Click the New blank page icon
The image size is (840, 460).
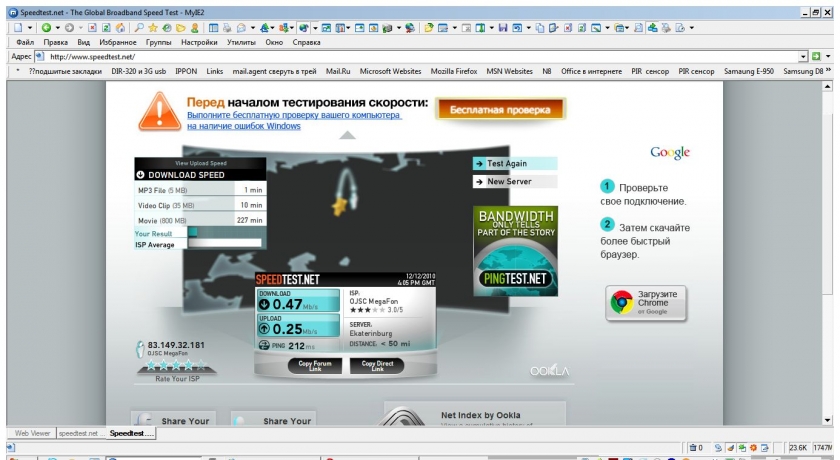[18, 28]
